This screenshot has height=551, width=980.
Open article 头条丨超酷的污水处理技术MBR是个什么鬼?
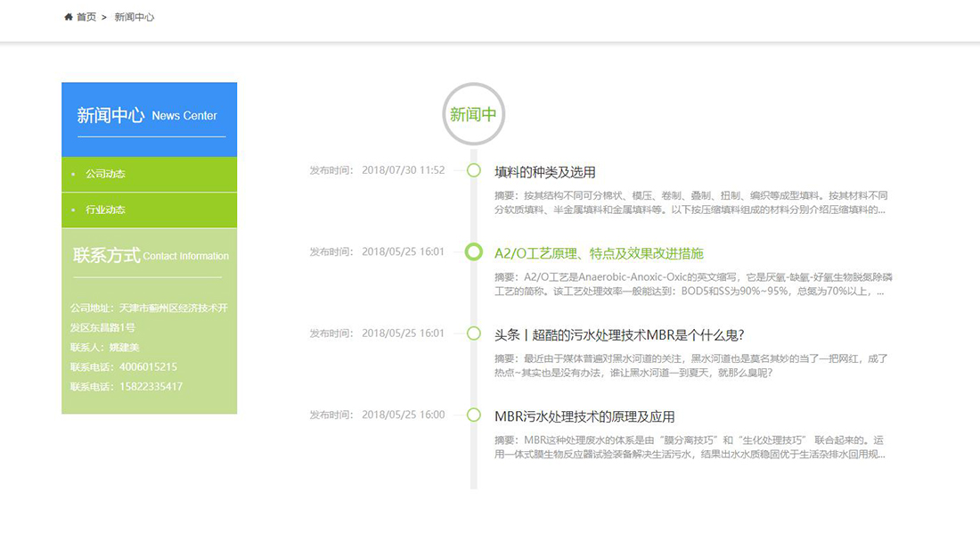pyautogui.click(x=619, y=335)
